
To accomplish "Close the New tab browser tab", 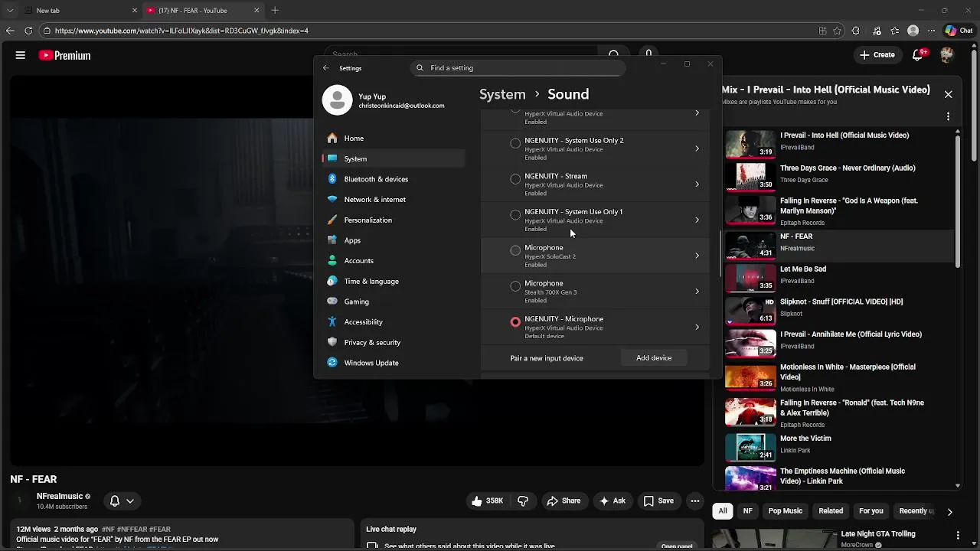I will tap(135, 10).
